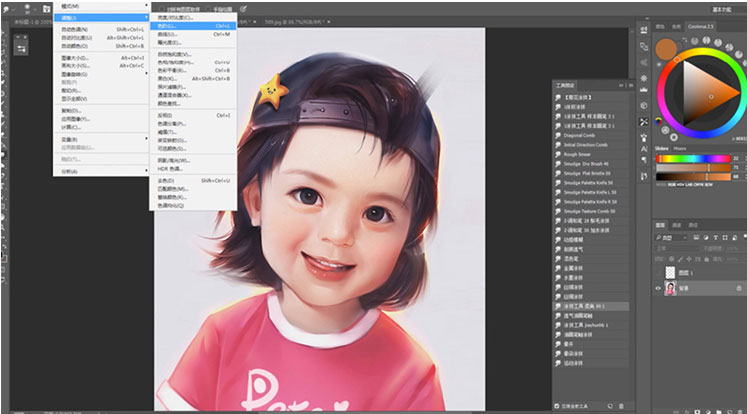Expand the 变量(B) submenu
Viewport: 747px width, 414px height.
point(101,139)
